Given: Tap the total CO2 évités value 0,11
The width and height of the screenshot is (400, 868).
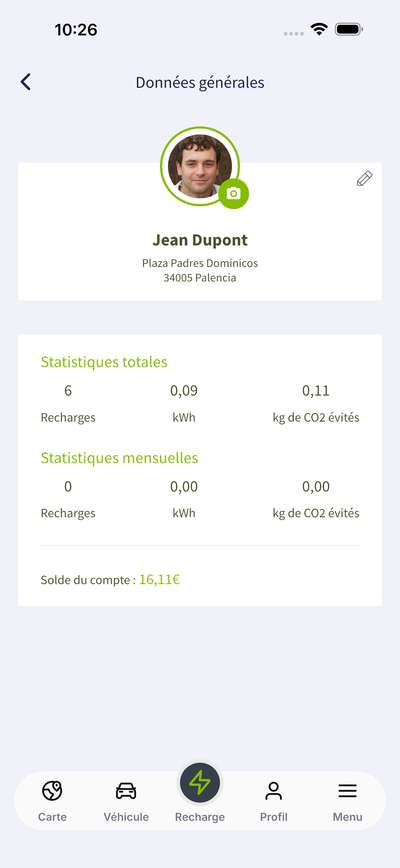Looking at the screenshot, I should click(316, 391).
